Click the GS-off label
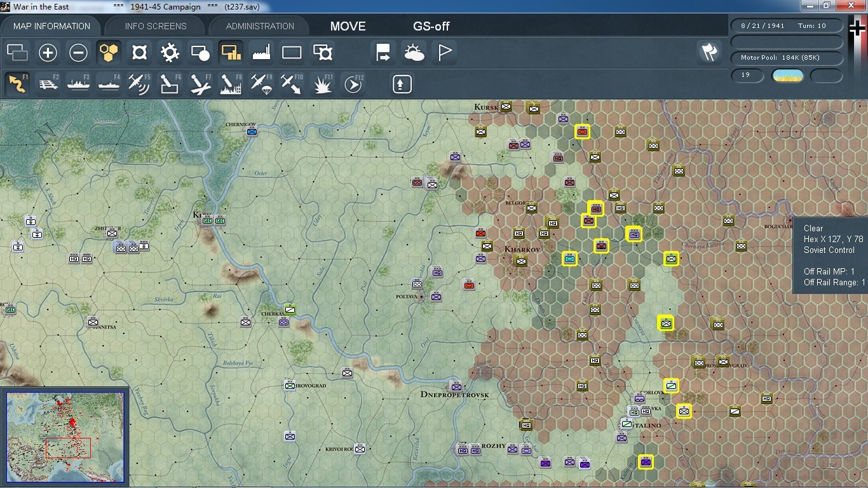The width and height of the screenshot is (868, 488). point(431,26)
